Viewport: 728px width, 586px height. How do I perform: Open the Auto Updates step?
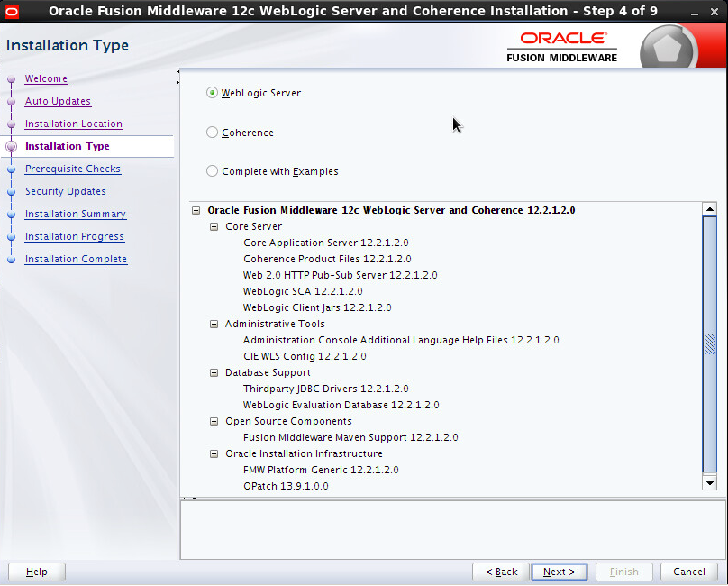[58, 101]
